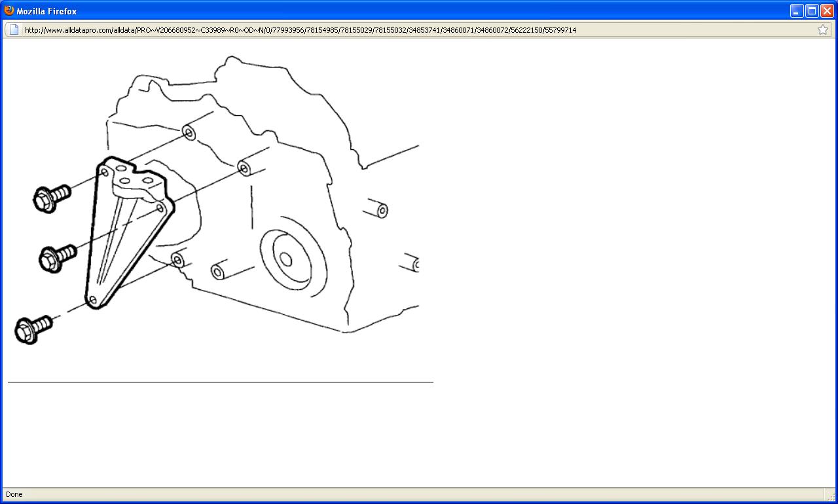Maximize the Mozilla Firefox window
This screenshot has height=504, width=838.
pos(812,10)
